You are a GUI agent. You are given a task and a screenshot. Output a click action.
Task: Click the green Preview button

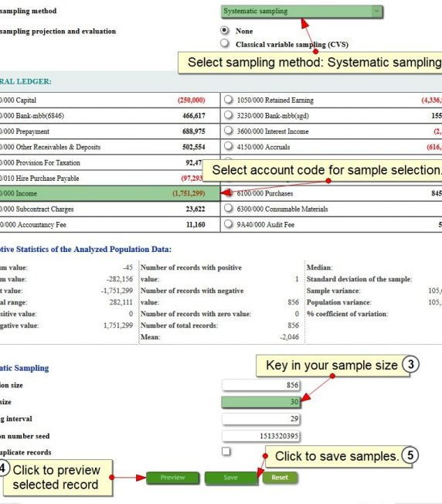(x=172, y=478)
